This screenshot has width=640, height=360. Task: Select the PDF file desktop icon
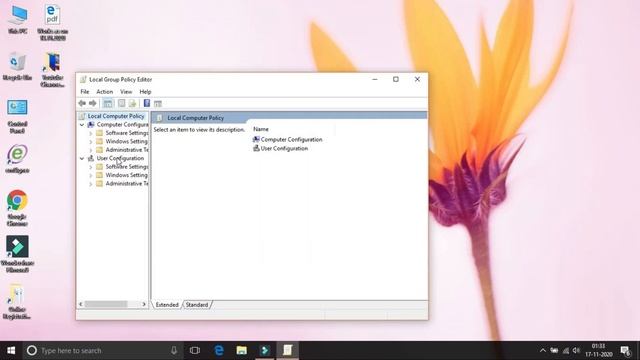52,16
